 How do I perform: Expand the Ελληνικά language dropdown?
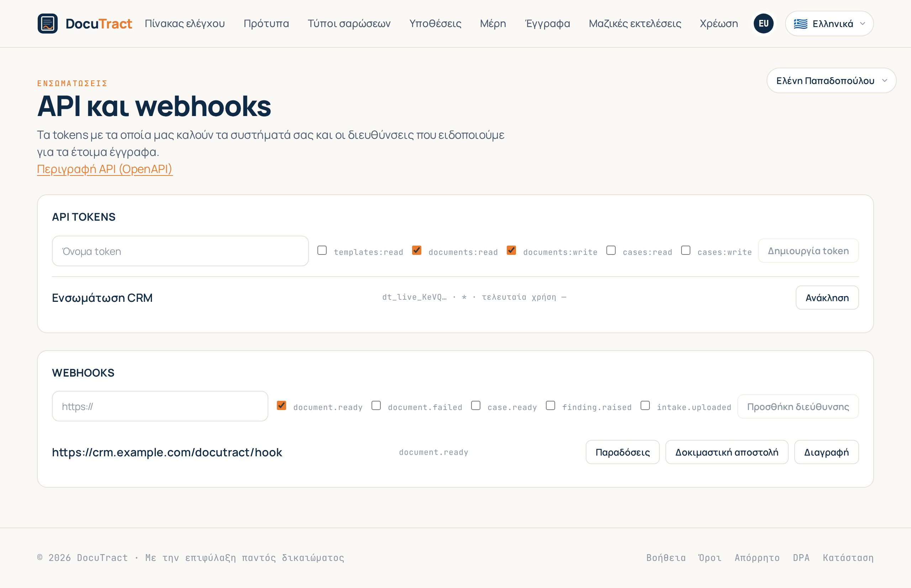click(829, 24)
